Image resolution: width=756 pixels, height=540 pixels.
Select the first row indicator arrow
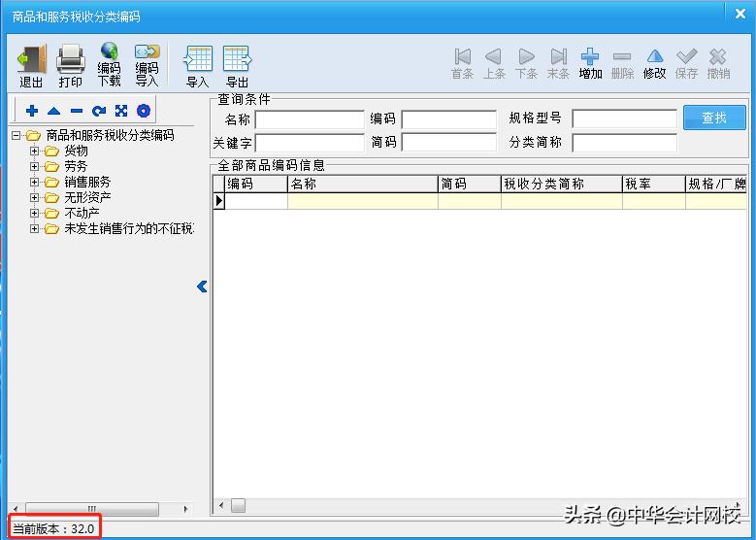pyautogui.click(x=219, y=201)
